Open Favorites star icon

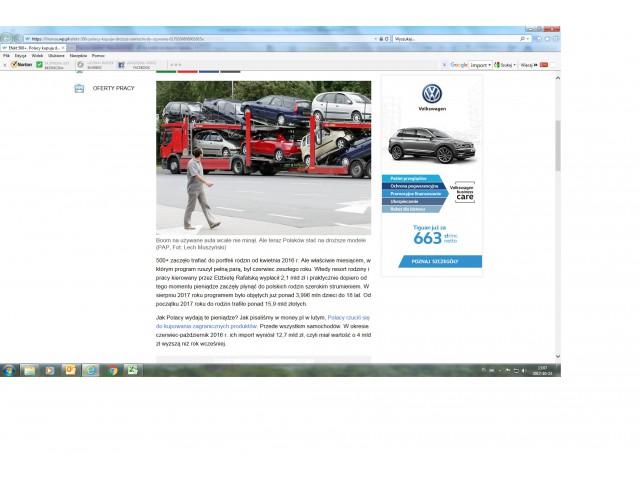pyautogui.click(x=546, y=39)
